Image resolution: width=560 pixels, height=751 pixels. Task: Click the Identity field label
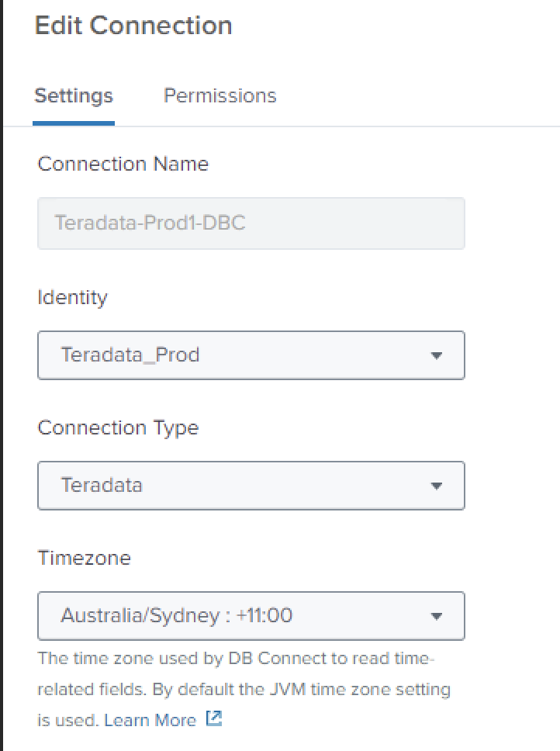(72, 297)
